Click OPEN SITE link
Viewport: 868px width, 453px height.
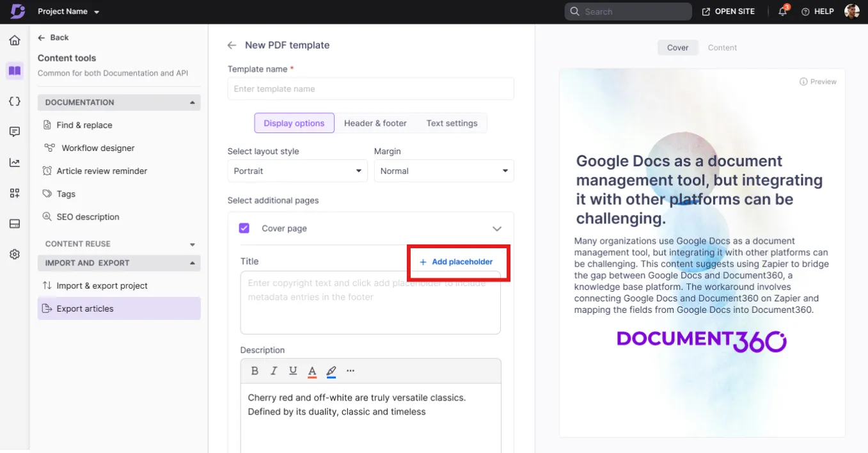tap(729, 12)
